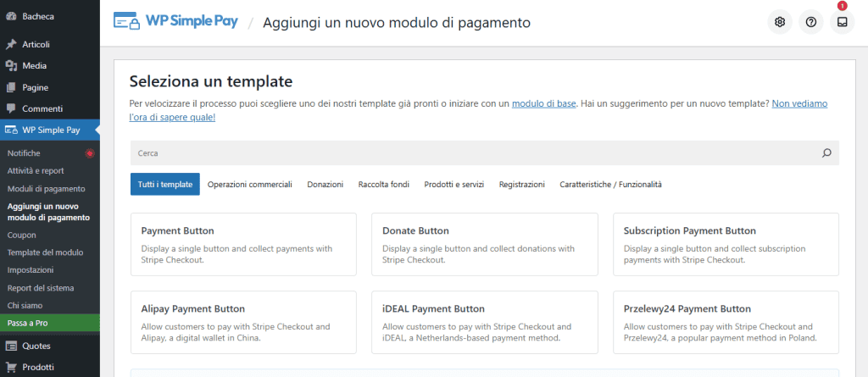
Task: Open WP Simple Pay sidebar menu
Action: [x=50, y=130]
